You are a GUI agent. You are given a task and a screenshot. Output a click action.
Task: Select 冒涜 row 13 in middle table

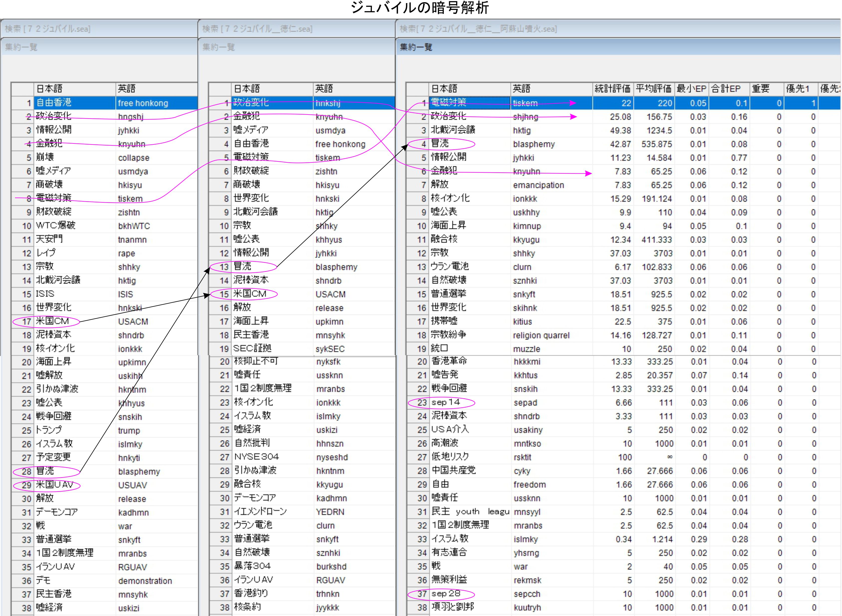click(x=243, y=267)
